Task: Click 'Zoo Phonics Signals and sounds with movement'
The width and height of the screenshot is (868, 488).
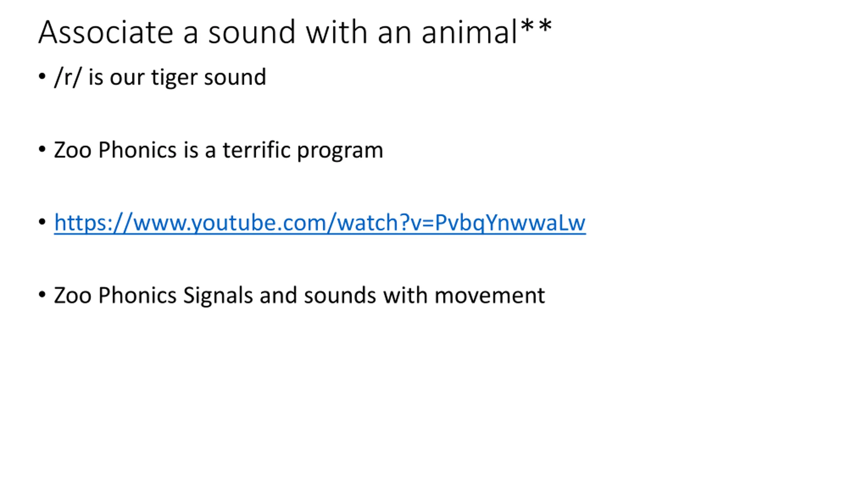Action: (x=299, y=295)
